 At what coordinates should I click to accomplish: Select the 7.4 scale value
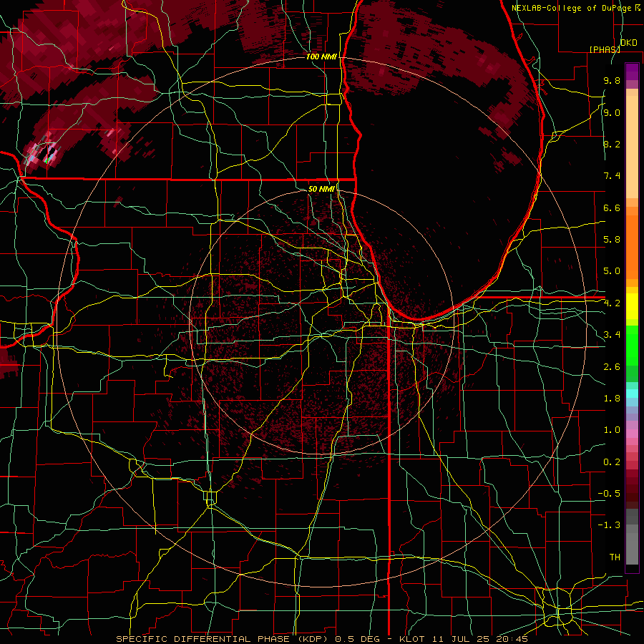click(x=612, y=176)
